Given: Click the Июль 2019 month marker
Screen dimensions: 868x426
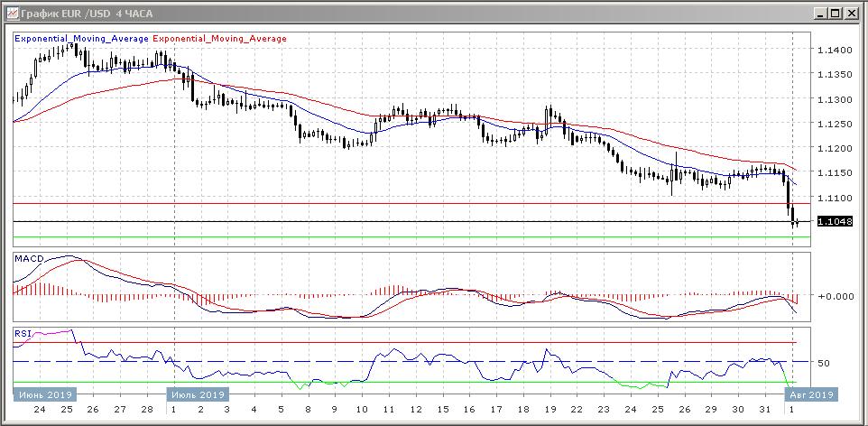Looking at the screenshot, I should (x=198, y=394).
